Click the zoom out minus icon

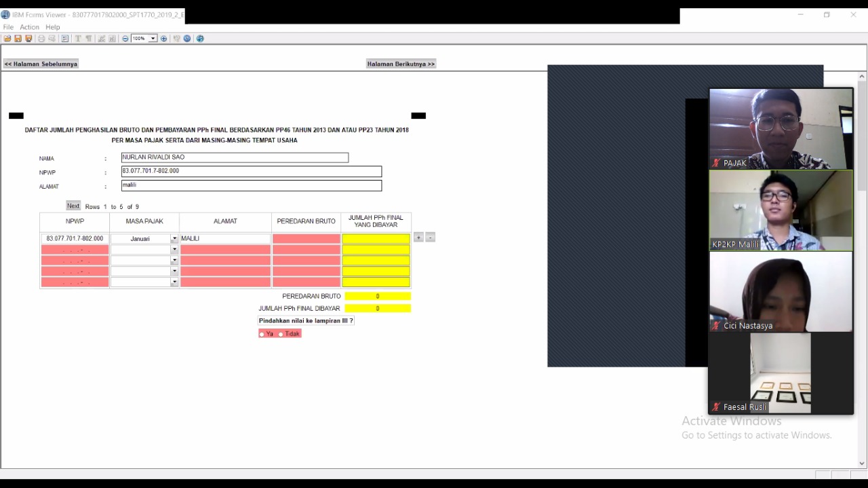point(125,39)
